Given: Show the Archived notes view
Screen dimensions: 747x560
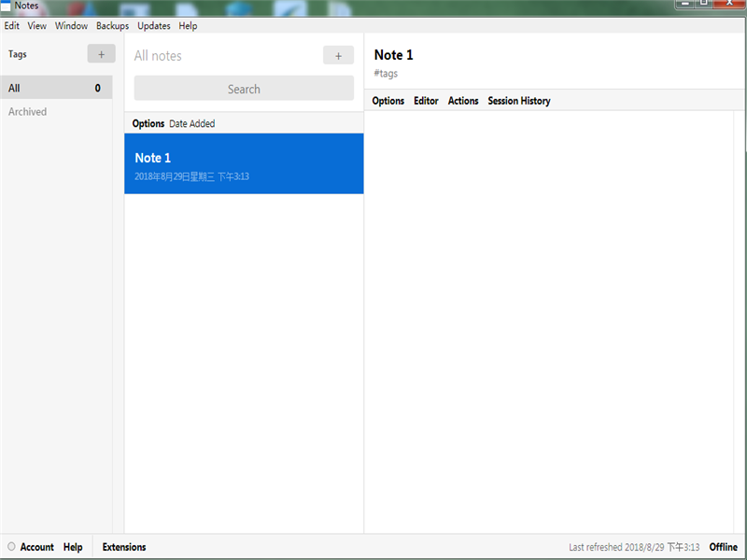Looking at the screenshot, I should click(28, 112).
